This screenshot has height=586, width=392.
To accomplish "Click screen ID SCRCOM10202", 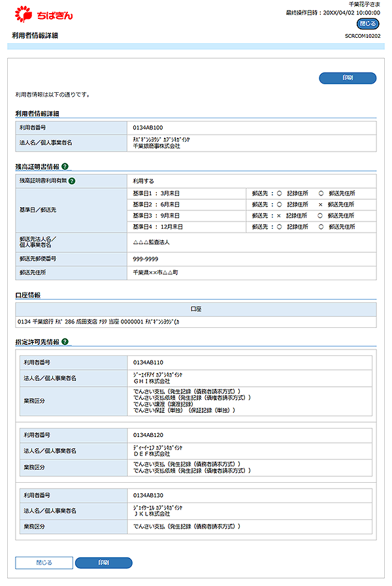I will tap(363, 36).
